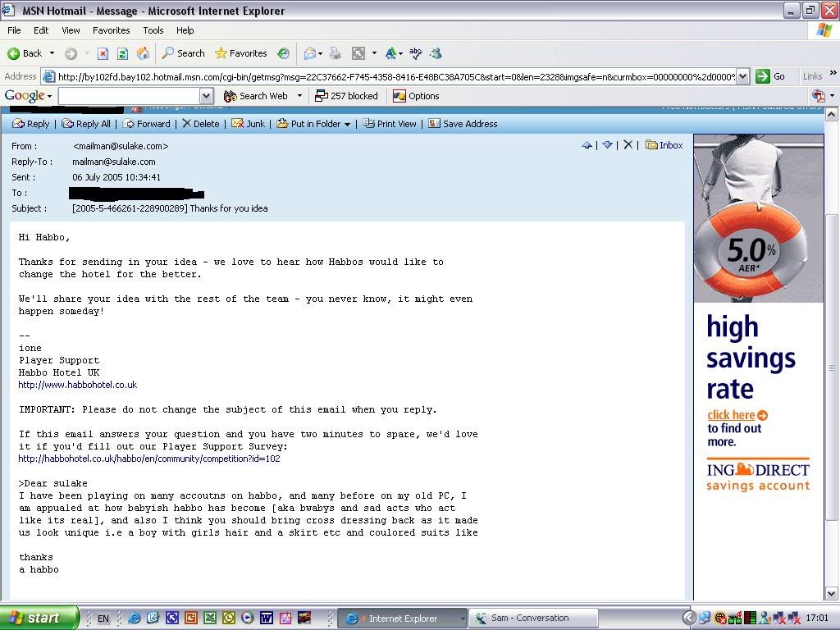Open the habbohotel.co.uk link in signature

[x=78, y=385]
